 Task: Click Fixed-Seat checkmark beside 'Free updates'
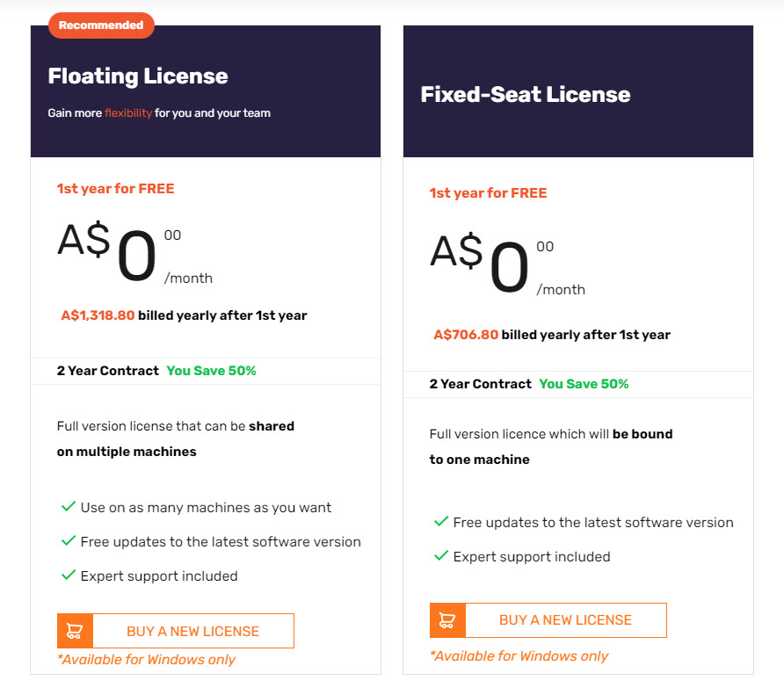coord(441,522)
